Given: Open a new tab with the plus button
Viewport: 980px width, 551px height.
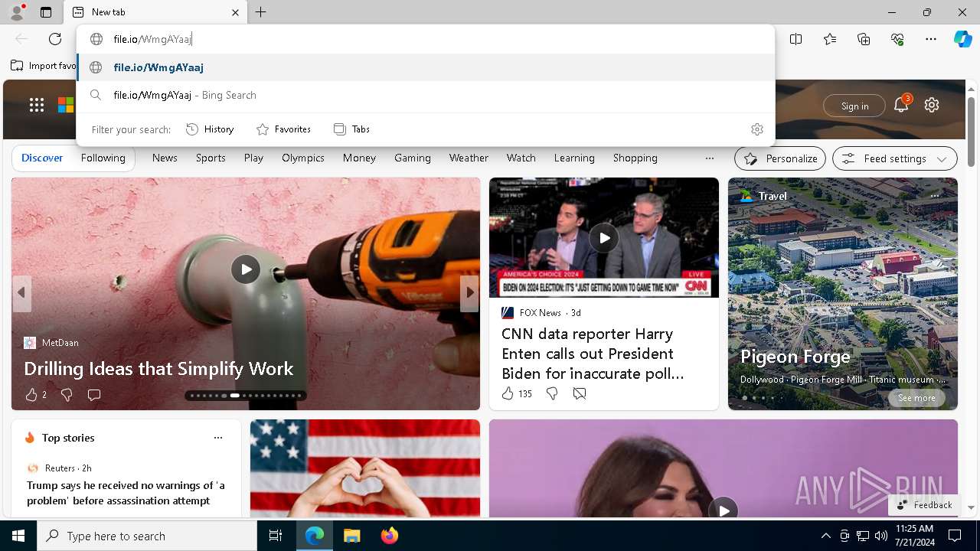Looking at the screenshot, I should click(261, 12).
